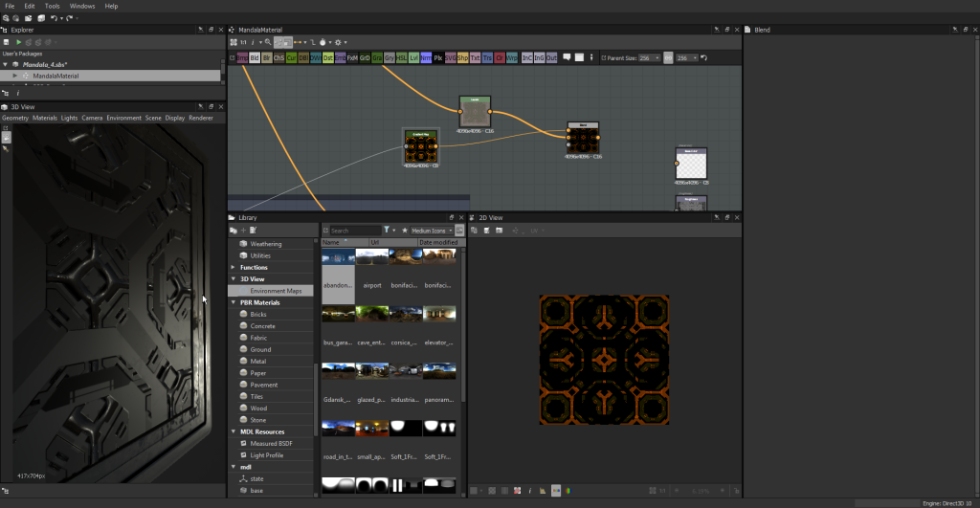Open the Lights menu in 3D View

69,118
